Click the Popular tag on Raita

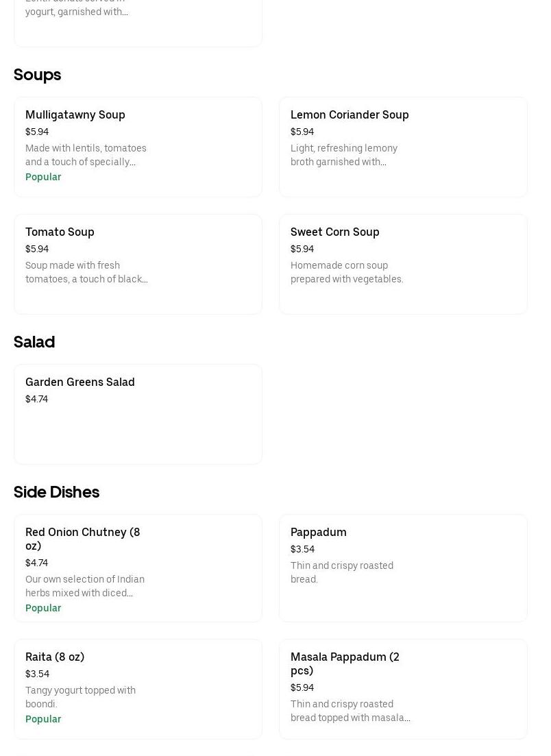pyautogui.click(x=43, y=719)
